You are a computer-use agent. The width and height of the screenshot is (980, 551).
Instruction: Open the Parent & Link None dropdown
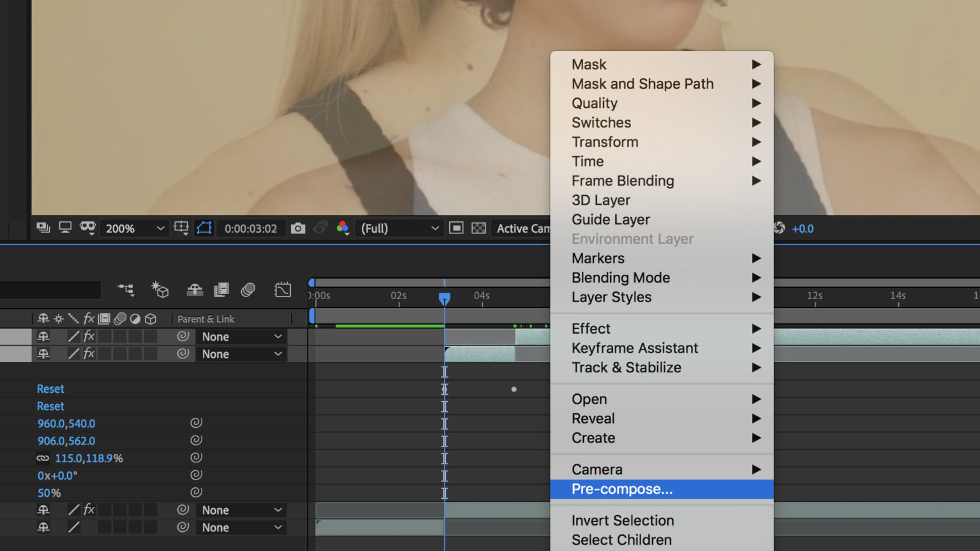click(242, 336)
